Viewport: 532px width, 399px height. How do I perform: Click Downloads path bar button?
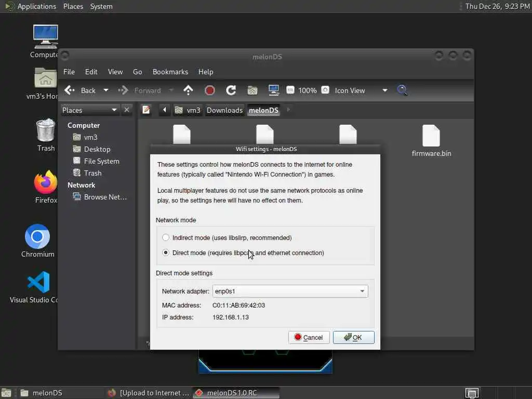pyautogui.click(x=224, y=110)
